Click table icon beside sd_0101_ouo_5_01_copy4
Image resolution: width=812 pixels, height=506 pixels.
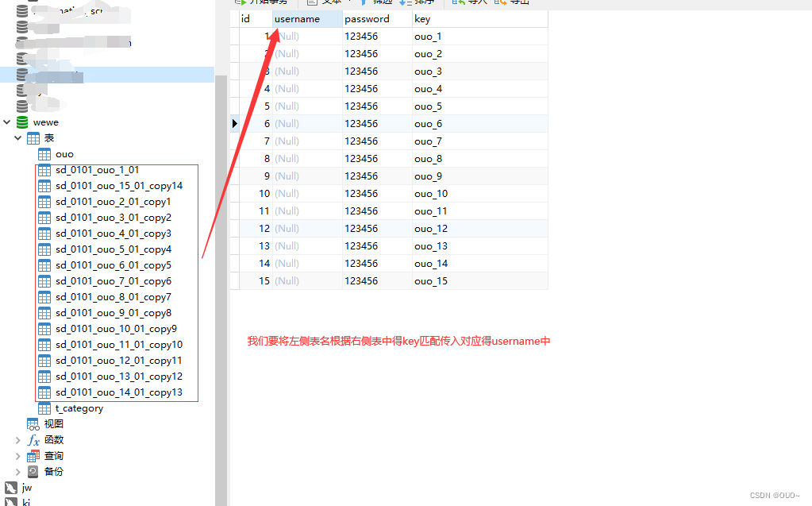44,249
